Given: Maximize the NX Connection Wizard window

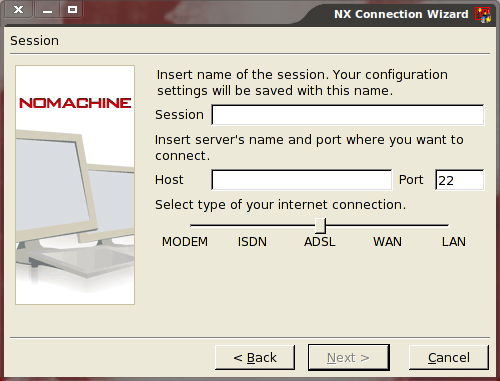Looking at the screenshot, I should click(x=72, y=9).
